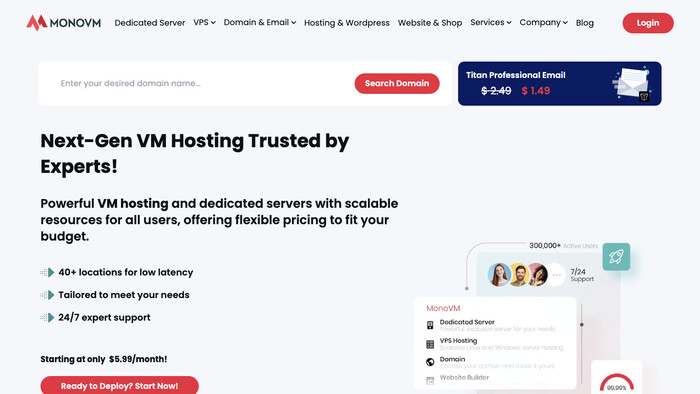Open the Titan Professional Email banner
This screenshot has height=394, width=700.
559,83
